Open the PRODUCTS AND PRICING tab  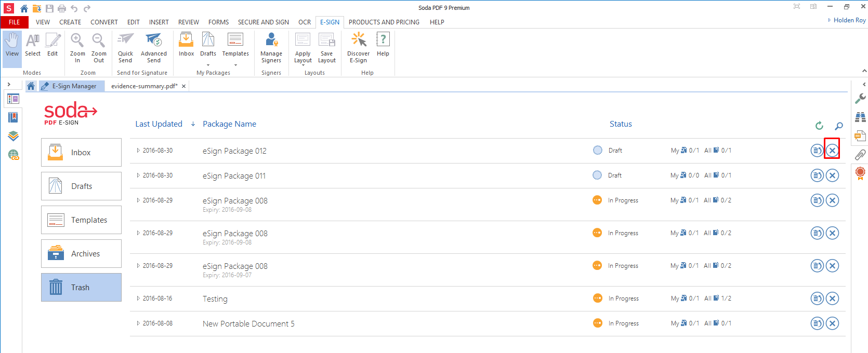(384, 22)
